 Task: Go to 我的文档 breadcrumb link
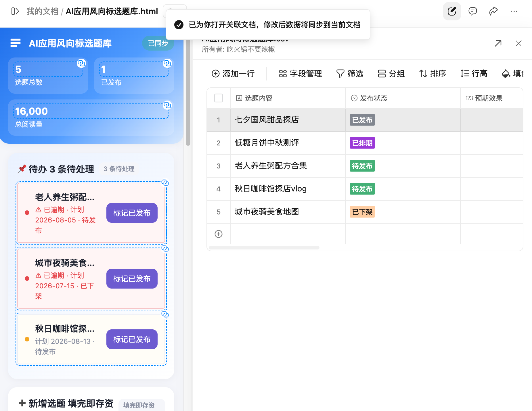(x=43, y=11)
